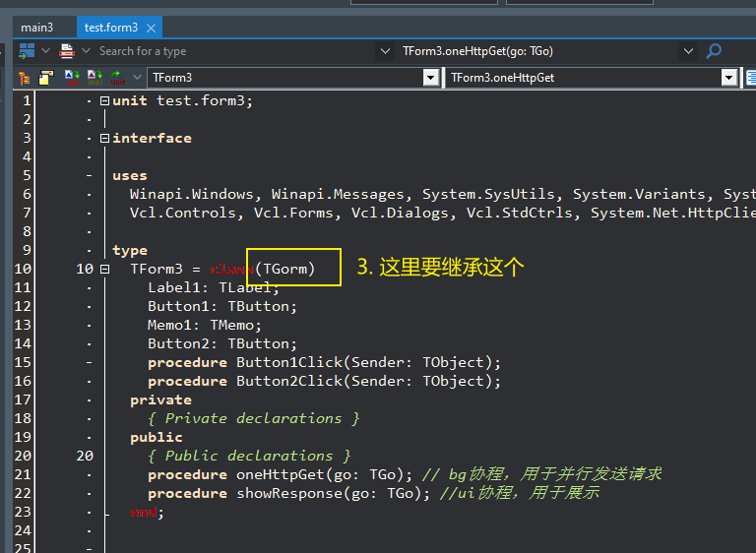Click the 'type' keyword on line 9
This screenshot has width=756, height=553.
click(x=130, y=251)
